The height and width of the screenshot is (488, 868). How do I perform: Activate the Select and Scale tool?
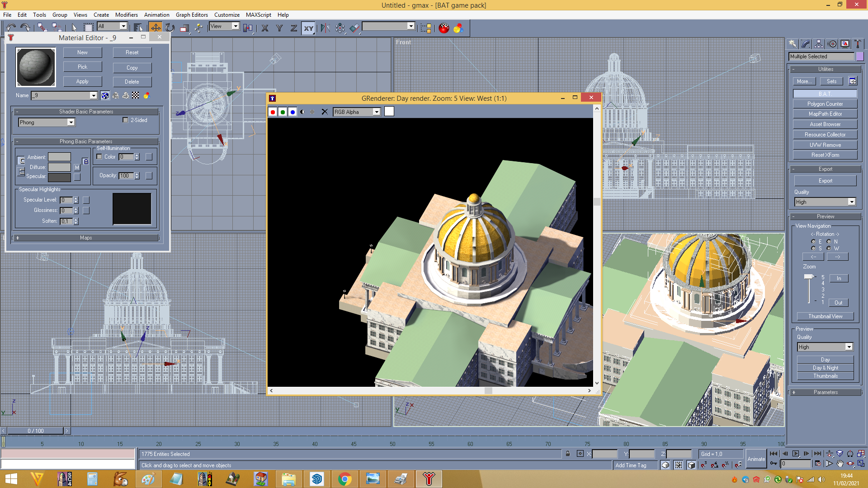pyautogui.click(x=184, y=28)
